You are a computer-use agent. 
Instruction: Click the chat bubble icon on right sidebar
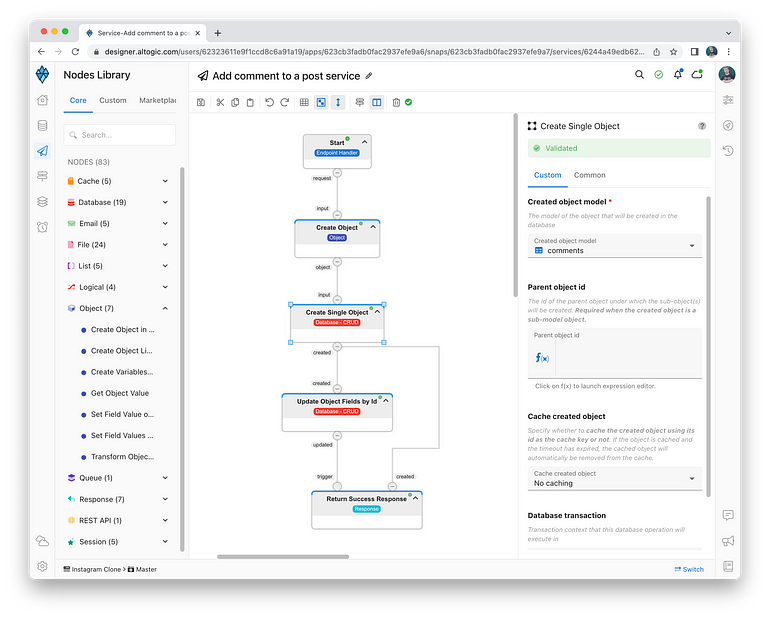(x=728, y=515)
